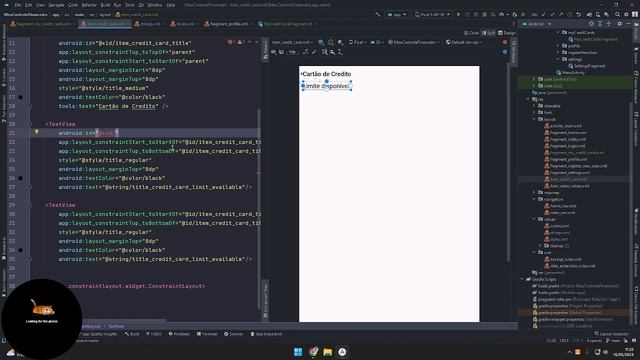Select 'Cartão de Credito' text in preview
This screenshot has width=640, height=360.
(327, 74)
